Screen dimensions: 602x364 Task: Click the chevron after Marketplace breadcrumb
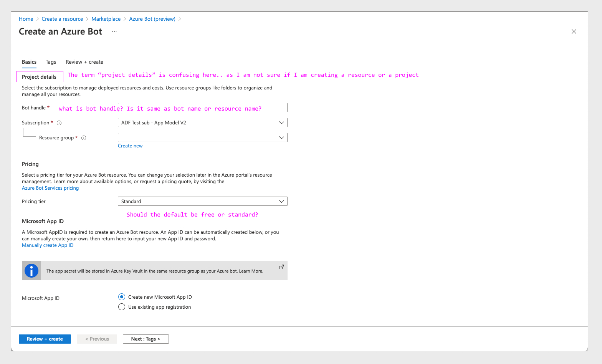[125, 19]
